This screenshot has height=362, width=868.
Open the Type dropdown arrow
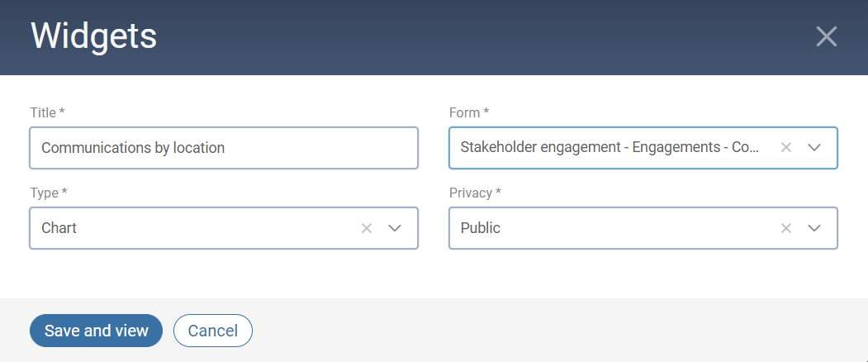395,228
